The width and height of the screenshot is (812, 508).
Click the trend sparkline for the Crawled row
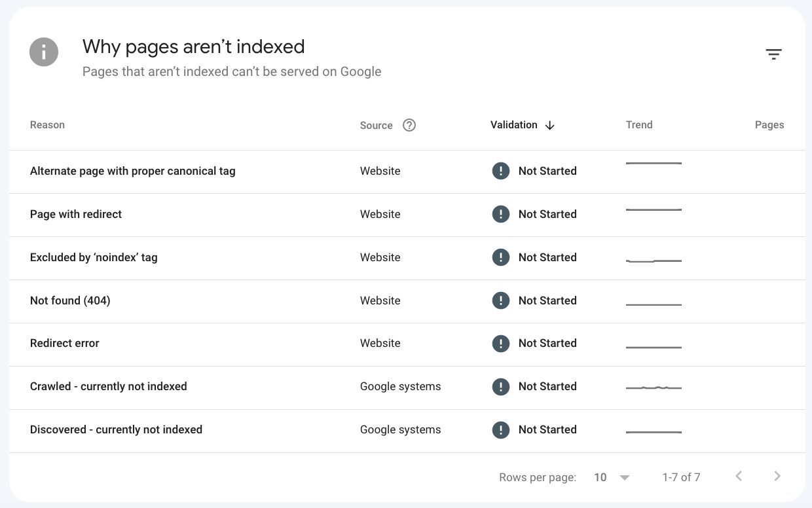click(x=654, y=388)
